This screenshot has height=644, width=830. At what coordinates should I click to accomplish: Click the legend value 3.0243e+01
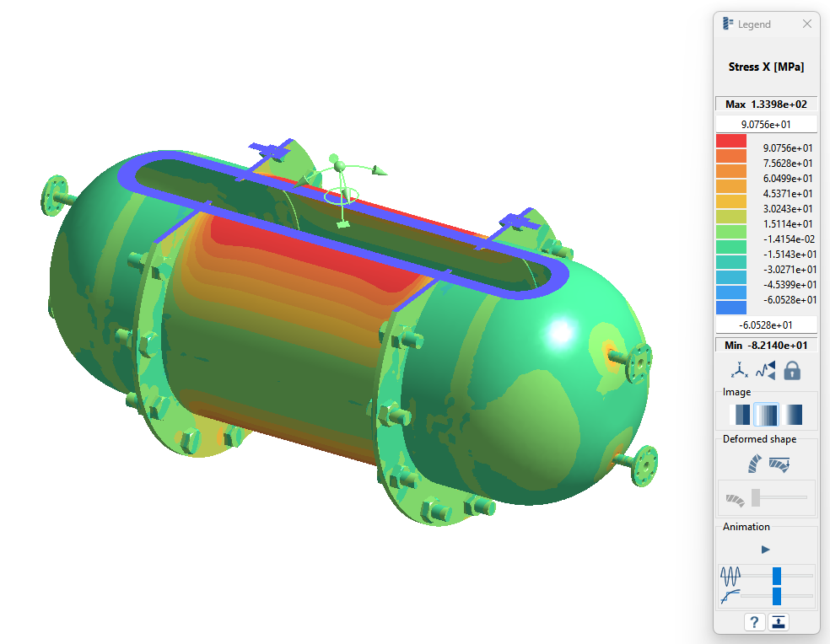point(788,208)
